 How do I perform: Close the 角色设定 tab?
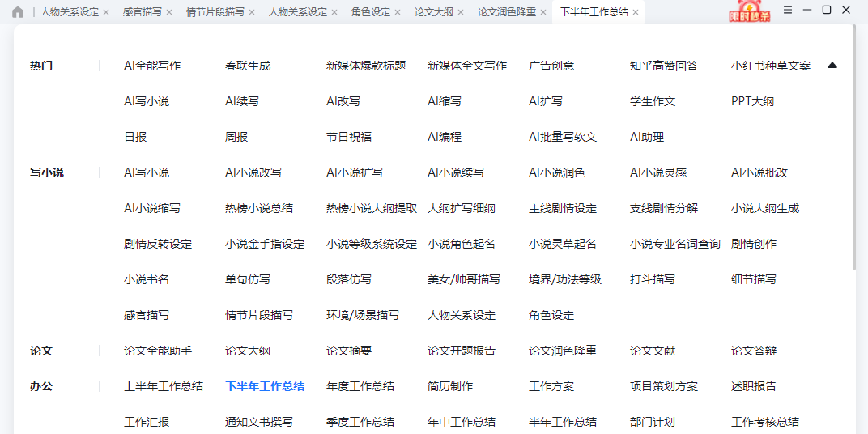coord(398,13)
